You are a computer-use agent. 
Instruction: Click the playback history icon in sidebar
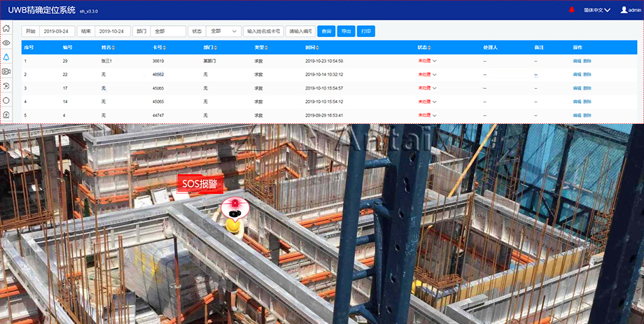[x=6, y=85]
